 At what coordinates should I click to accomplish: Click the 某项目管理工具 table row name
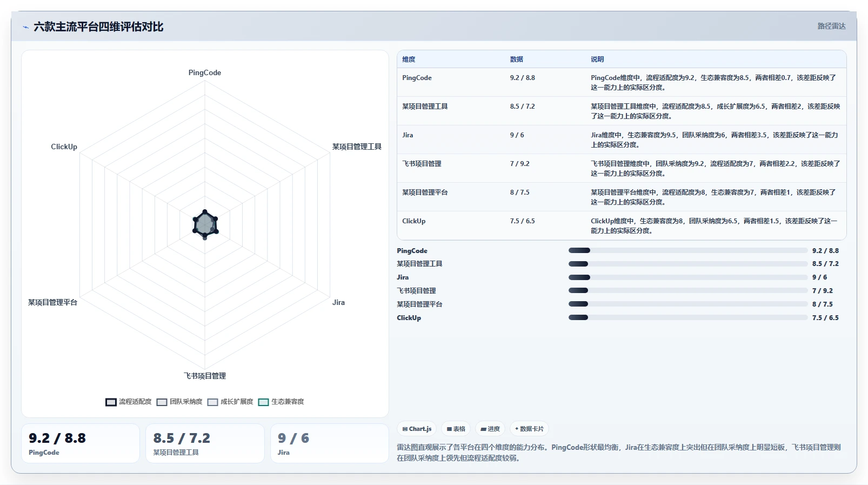point(425,107)
